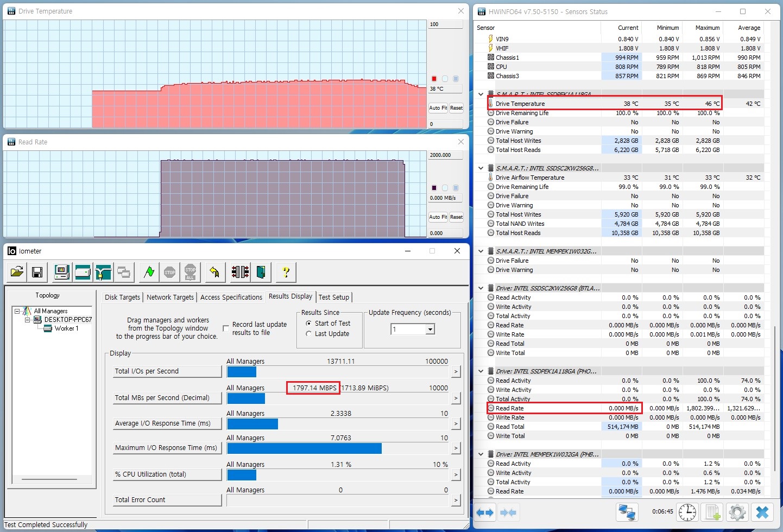Open Update Frequency seconds dropdown
783x532 pixels.
point(430,329)
